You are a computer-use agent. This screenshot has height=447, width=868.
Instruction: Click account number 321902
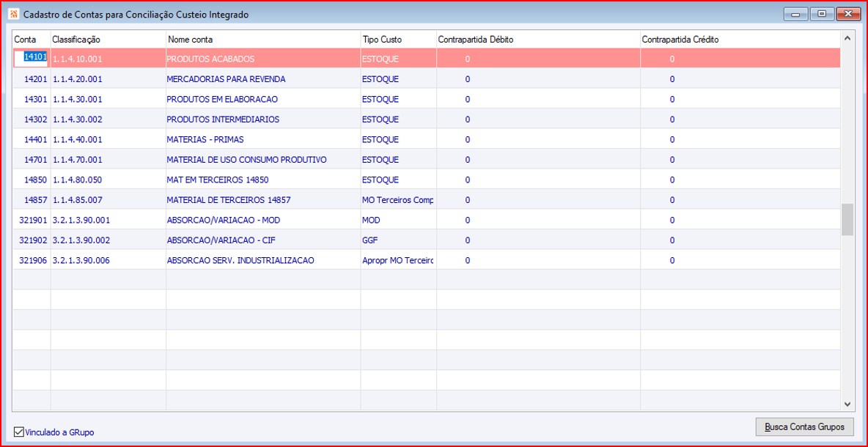[x=34, y=240]
